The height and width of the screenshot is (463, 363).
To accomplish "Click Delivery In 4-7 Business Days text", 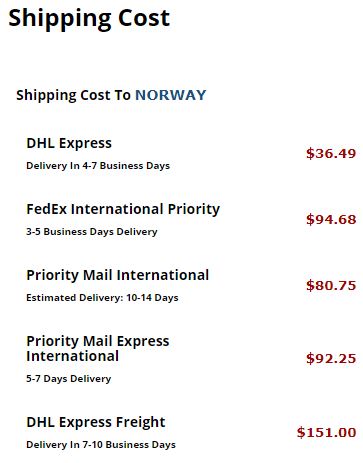I will 98,166.
